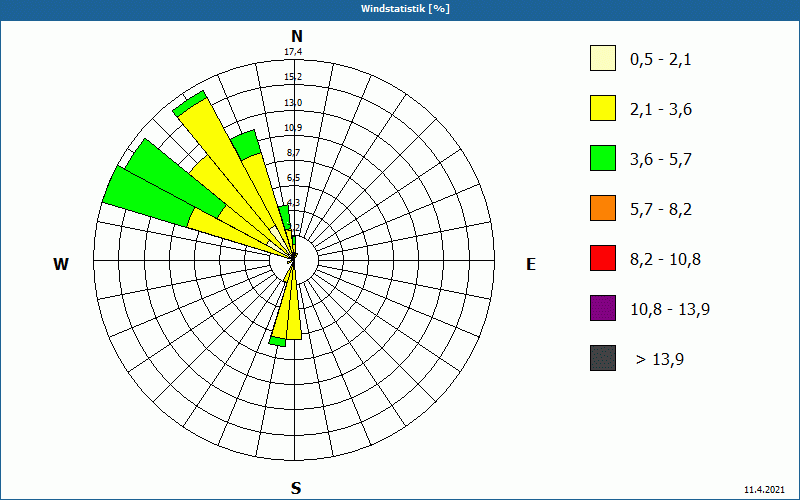Click the orange 5,7 - 8,2 legend swatch
The height and width of the screenshot is (500, 800).
(603, 208)
